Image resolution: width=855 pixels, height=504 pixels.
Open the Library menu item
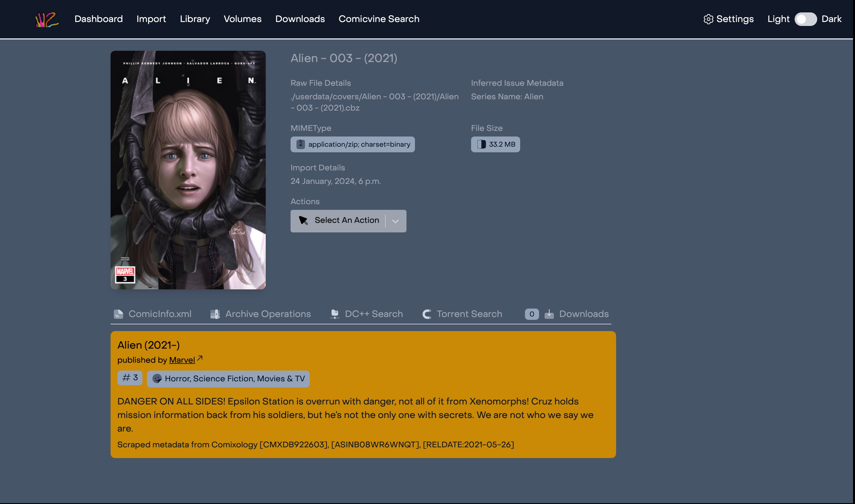point(195,19)
